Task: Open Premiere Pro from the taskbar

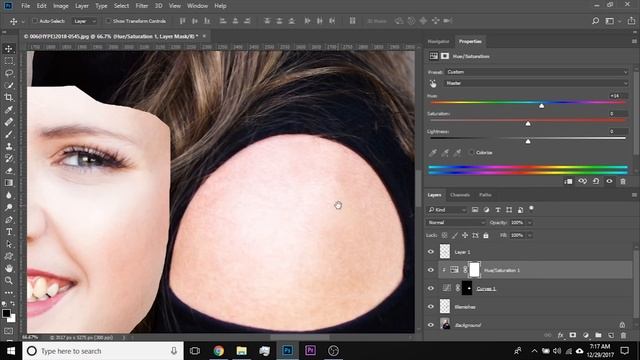Action: 310,351
